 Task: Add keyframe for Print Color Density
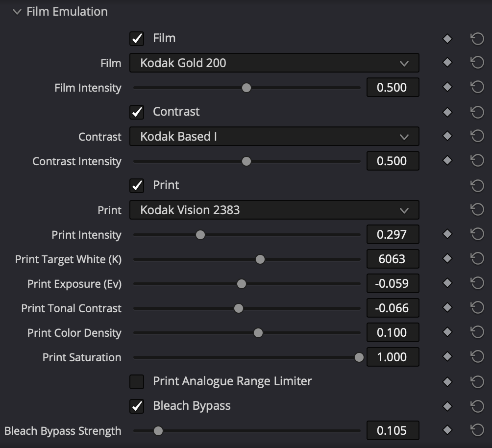pyautogui.click(x=447, y=332)
